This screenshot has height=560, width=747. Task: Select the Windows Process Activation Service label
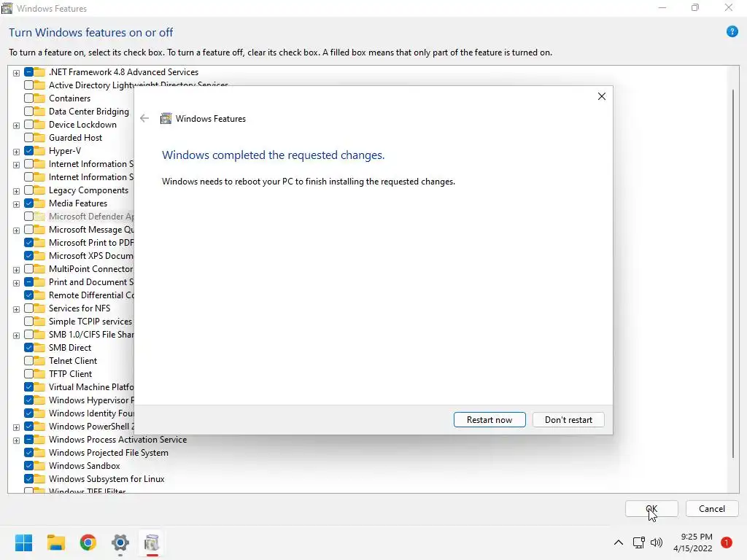pos(117,440)
